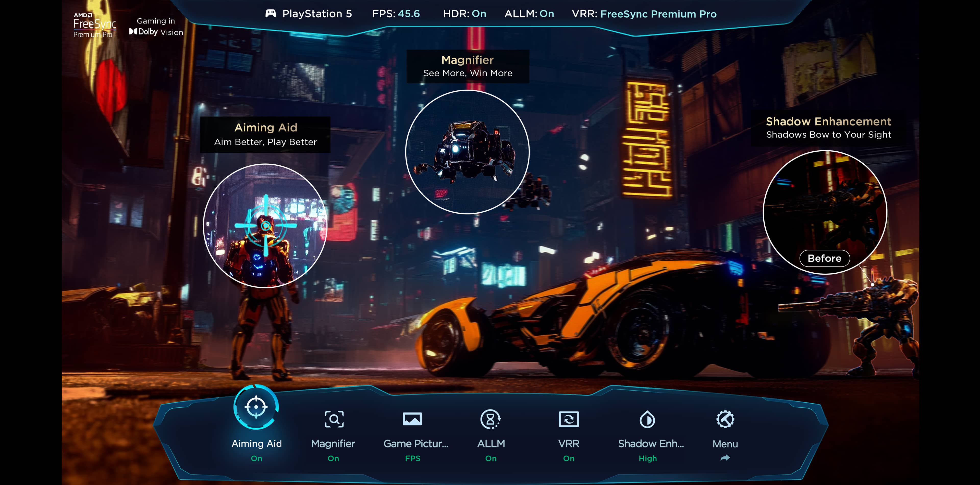Screen dimensions: 980x485
Task: Open Game Picture Mode via its picture icon
Action: point(413,419)
